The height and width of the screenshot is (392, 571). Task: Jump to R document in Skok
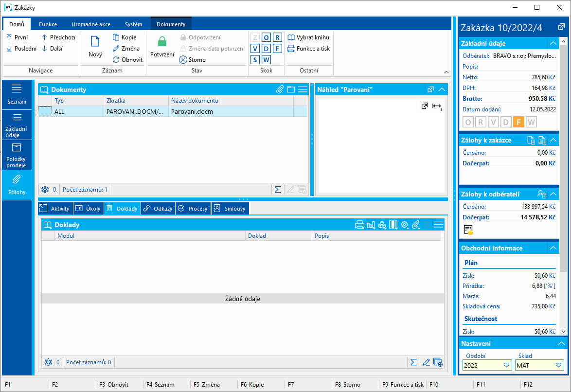278,37
